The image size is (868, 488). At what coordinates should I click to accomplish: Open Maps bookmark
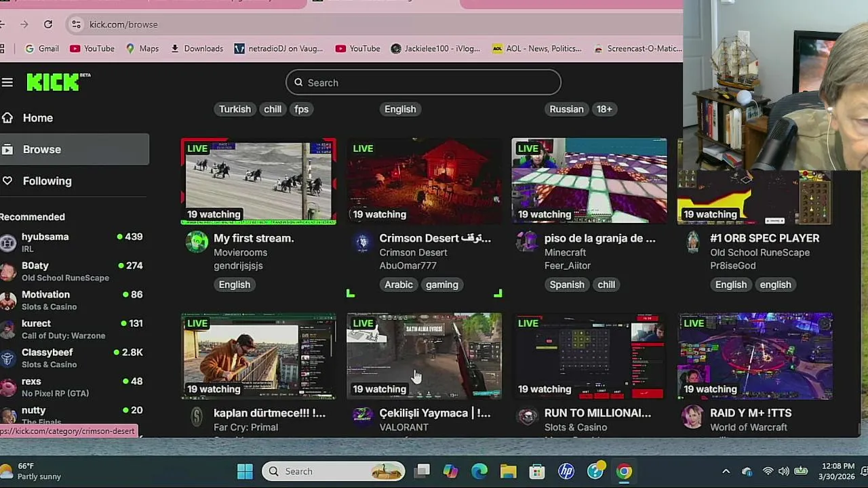pyautogui.click(x=142, y=49)
